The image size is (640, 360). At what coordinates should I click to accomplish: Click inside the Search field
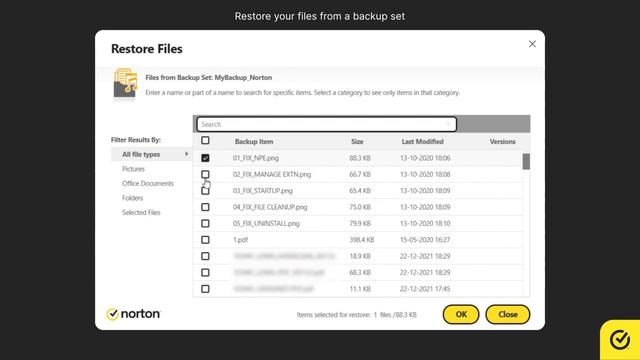[327, 124]
